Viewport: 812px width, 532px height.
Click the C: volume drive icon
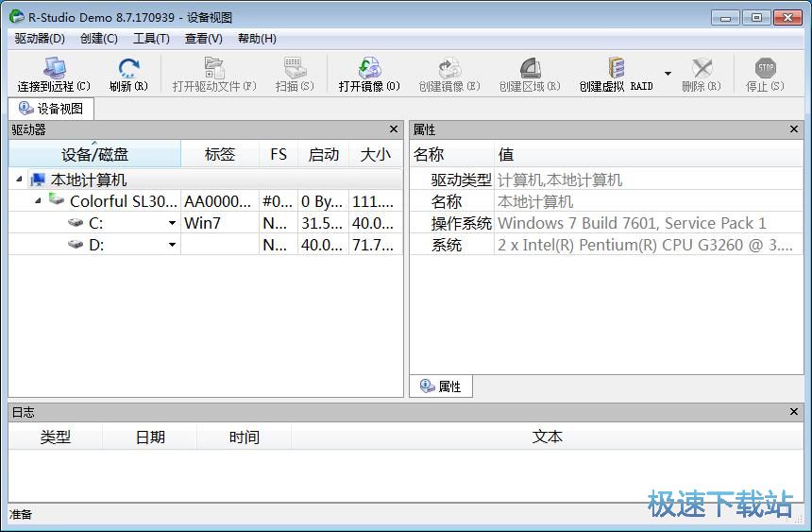(76, 223)
